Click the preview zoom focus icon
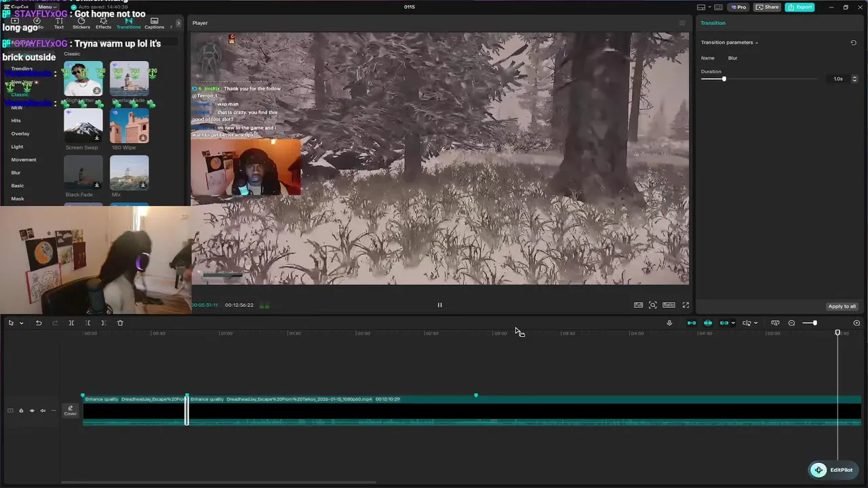Viewport: 868px width, 488px height. pos(653,305)
